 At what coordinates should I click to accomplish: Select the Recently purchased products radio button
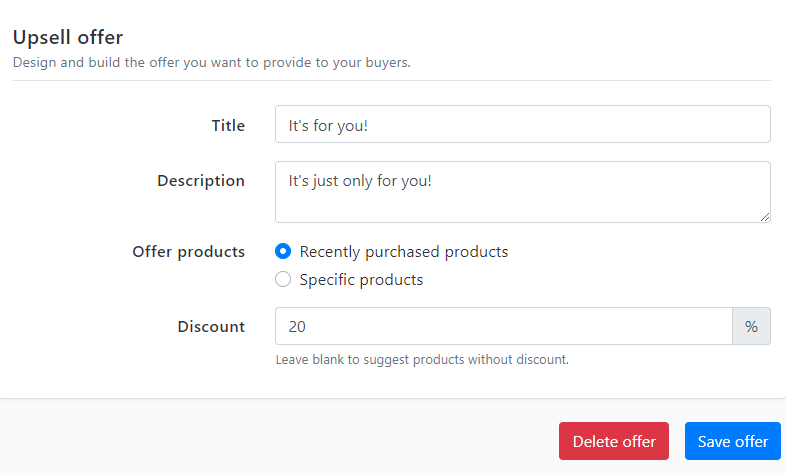[283, 251]
